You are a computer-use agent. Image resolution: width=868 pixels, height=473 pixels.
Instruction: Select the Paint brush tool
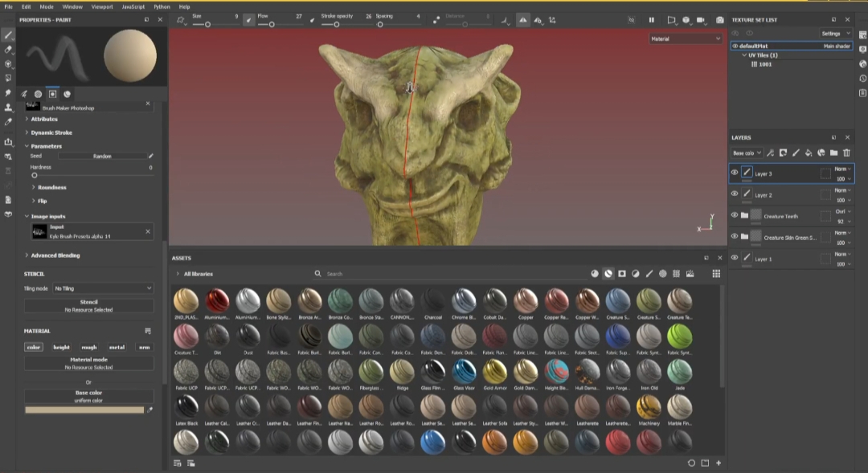(8, 35)
